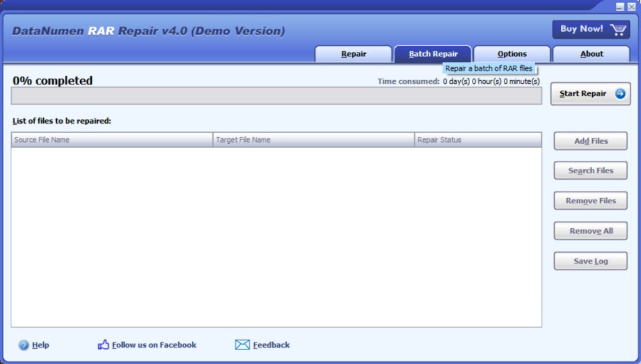The image size is (641, 364).
Task: Click the DataNumen RAR Repair title text
Action: click(149, 31)
